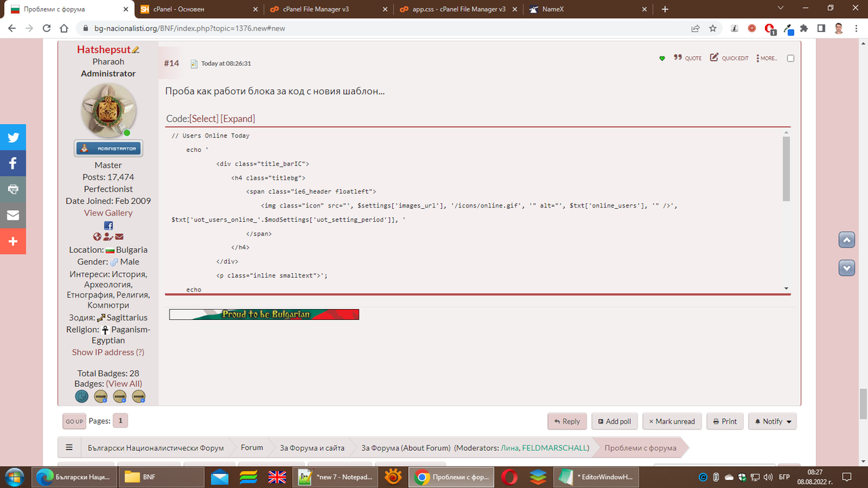Click the (View All) badges link

[124, 384]
